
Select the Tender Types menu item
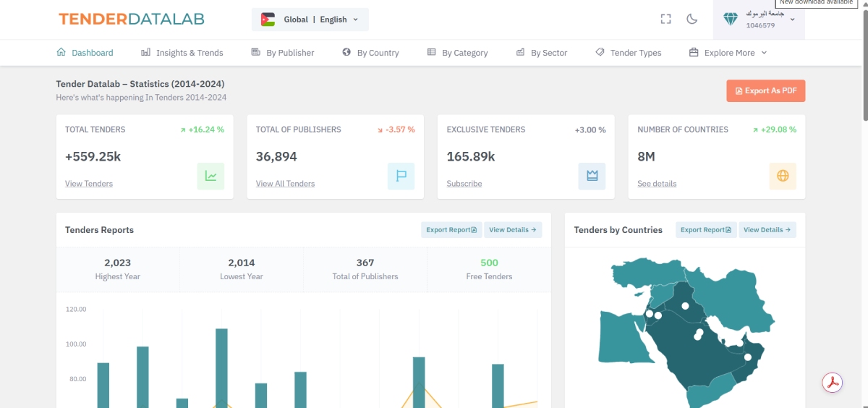click(x=628, y=53)
